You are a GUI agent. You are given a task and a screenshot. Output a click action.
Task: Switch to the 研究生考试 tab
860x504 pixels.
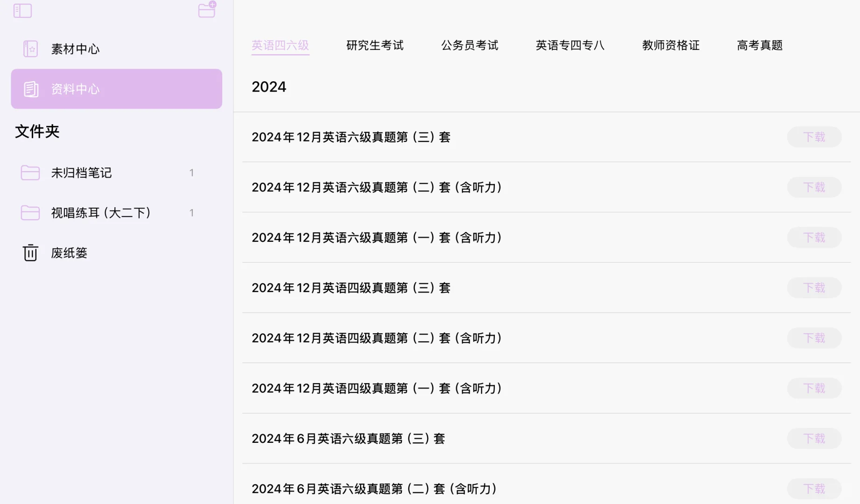click(374, 45)
